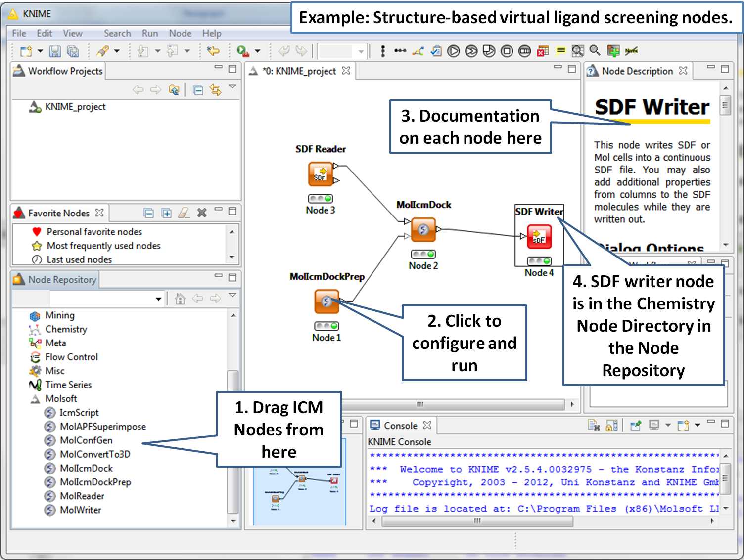Toggle Link with Editor in Workflow Projects
Viewport: 745px width, 560px height.
pyautogui.click(x=215, y=90)
